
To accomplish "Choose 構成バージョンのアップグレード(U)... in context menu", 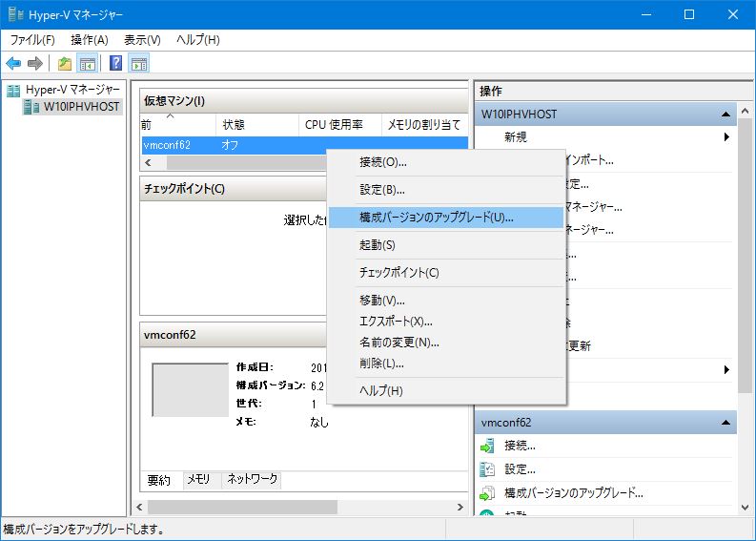I will click(x=446, y=218).
